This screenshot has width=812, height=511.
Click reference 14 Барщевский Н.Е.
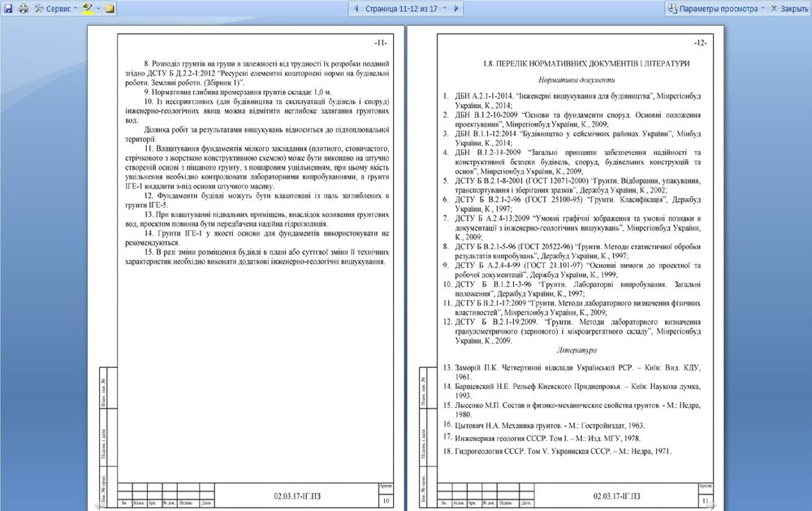(572, 391)
